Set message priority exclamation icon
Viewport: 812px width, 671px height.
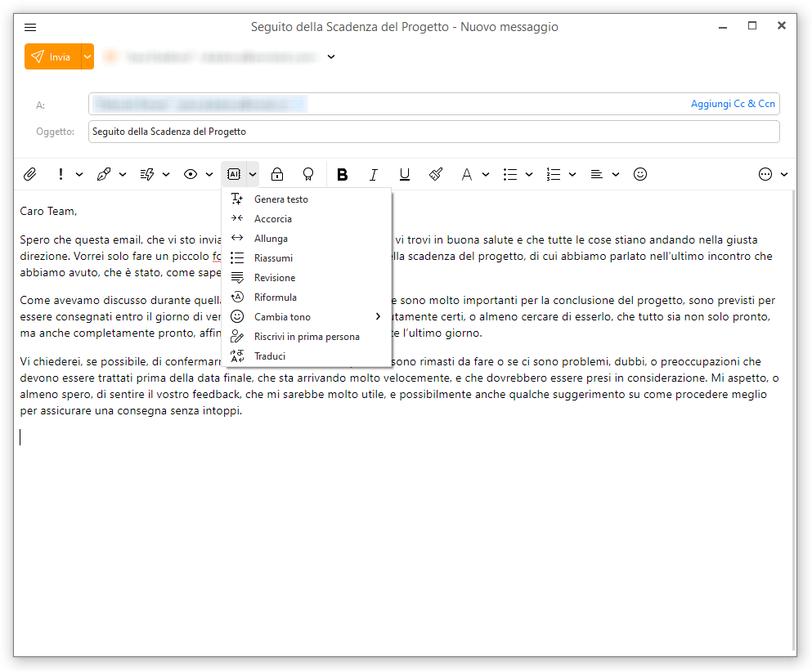[61, 174]
